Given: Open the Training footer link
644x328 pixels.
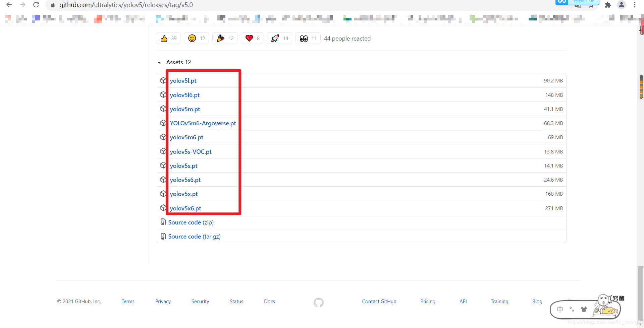Looking at the screenshot, I should [x=499, y=302].
